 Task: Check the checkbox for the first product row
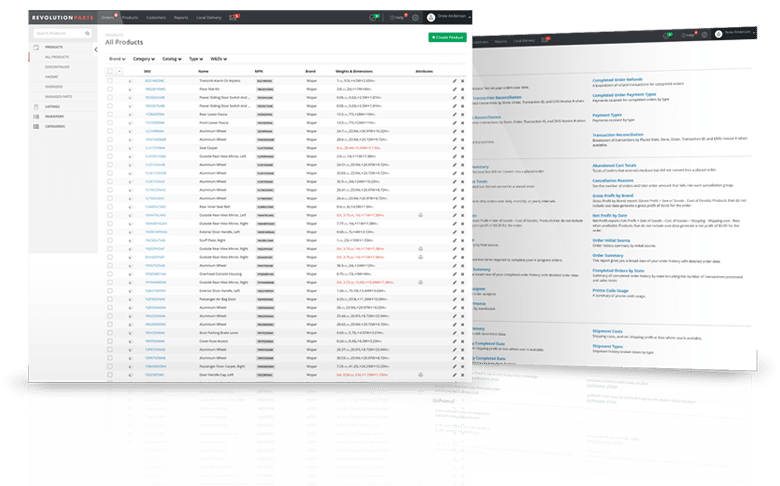pos(110,80)
